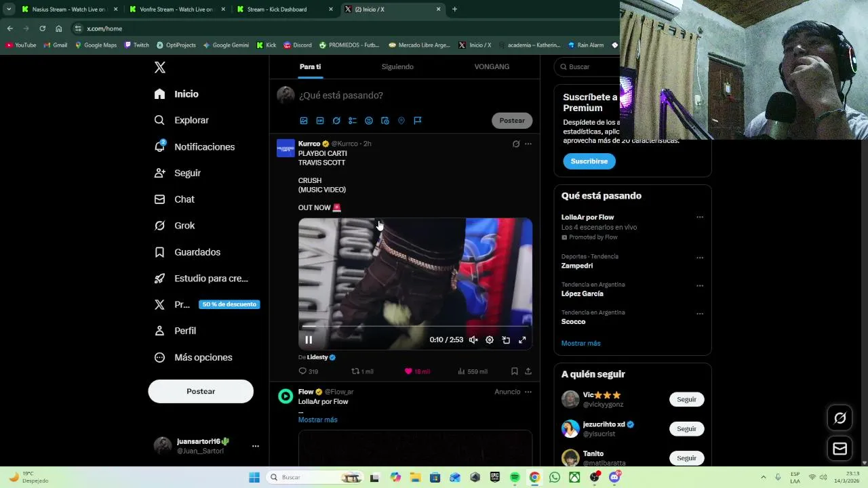
Task: Unmute the video player
Action: pos(473,340)
